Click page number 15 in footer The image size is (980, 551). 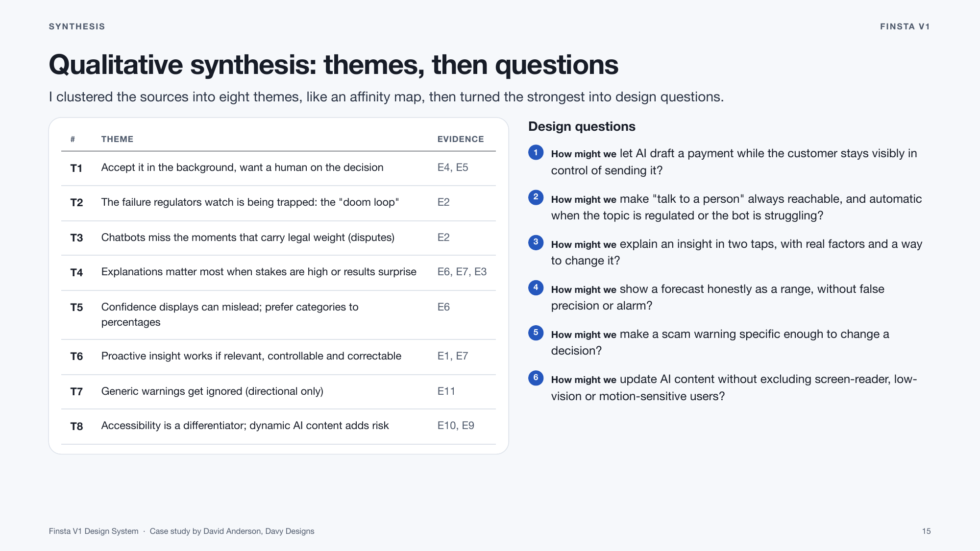[926, 531]
